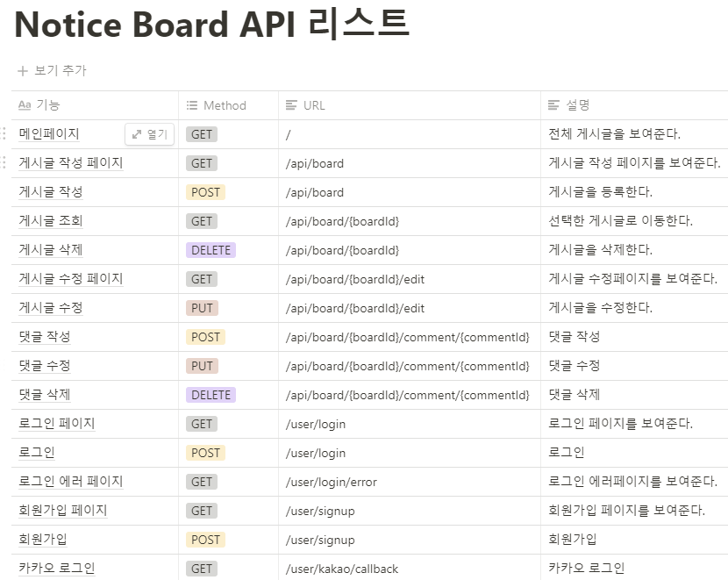
Task: Click the DELETE tag on the 댓글 삭제 row
Action: coord(211,394)
